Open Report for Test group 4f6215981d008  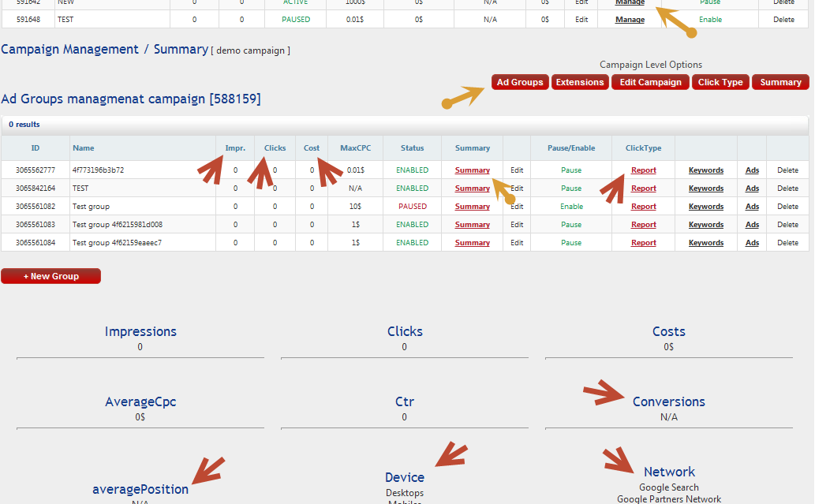(x=643, y=225)
